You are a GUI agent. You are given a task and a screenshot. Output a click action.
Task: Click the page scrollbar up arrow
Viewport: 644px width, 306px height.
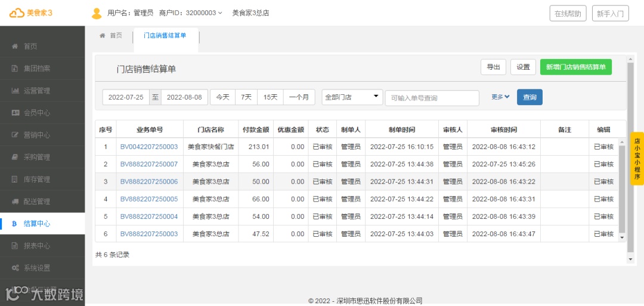tap(631, 59)
